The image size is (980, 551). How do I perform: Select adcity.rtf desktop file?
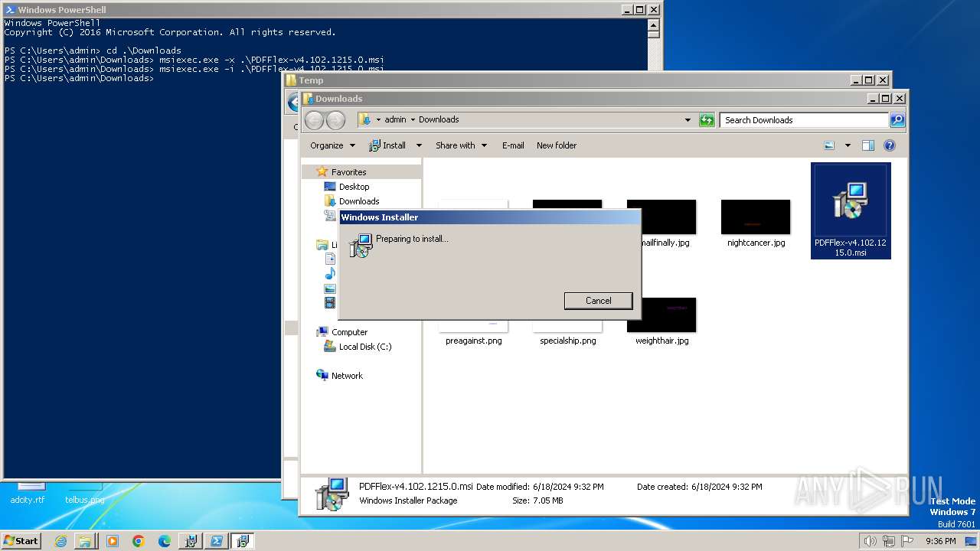tap(28, 494)
